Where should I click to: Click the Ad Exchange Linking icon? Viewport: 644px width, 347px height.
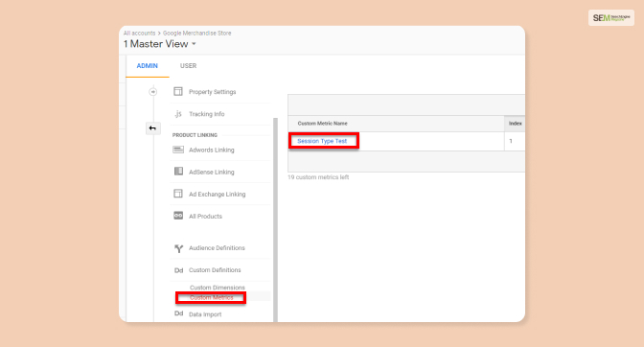pos(178,194)
